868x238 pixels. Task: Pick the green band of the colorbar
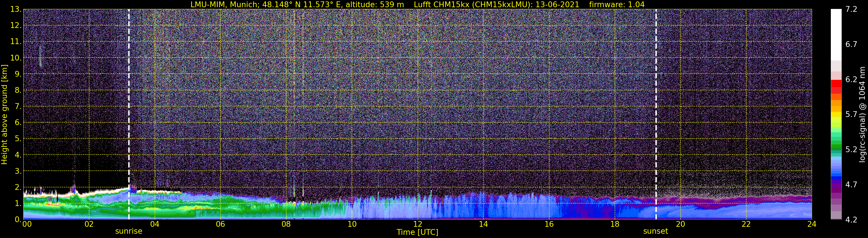pos(836,147)
